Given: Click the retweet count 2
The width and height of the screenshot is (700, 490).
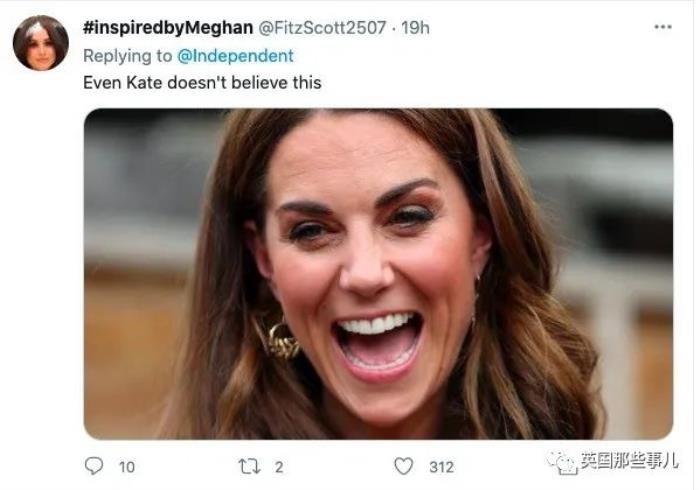Looking at the screenshot, I should click(279, 466).
